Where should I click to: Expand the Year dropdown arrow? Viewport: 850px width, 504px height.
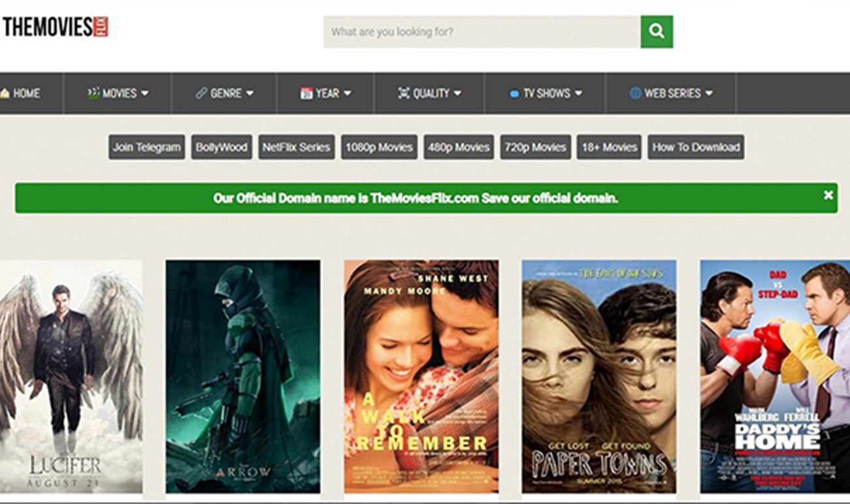pyautogui.click(x=347, y=93)
